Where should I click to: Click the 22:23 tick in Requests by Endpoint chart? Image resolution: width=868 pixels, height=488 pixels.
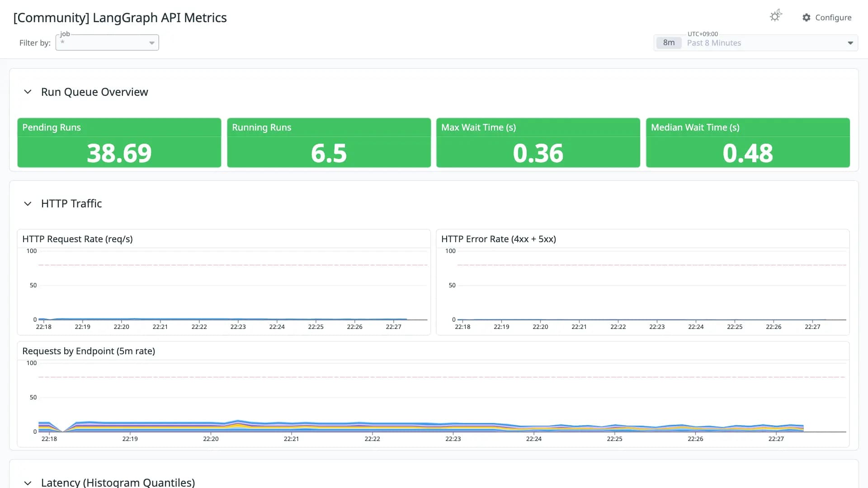(x=453, y=439)
